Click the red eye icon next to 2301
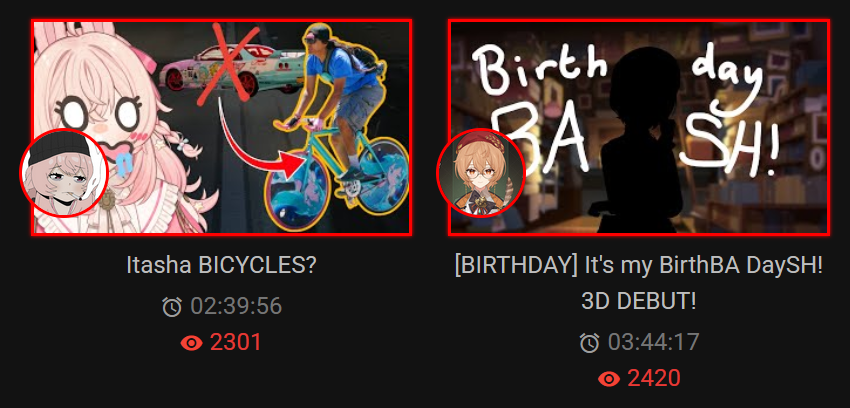 pos(191,342)
